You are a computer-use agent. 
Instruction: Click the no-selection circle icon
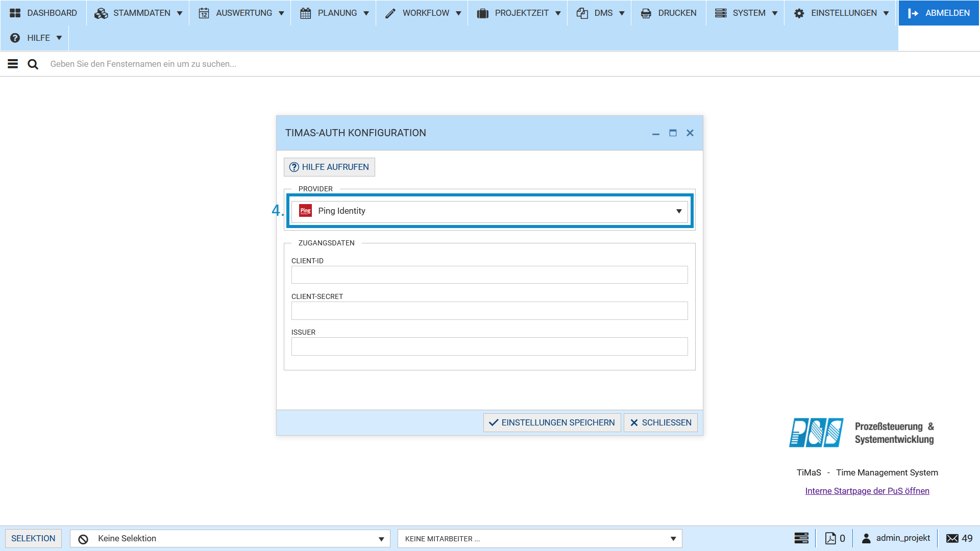click(83, 539)
